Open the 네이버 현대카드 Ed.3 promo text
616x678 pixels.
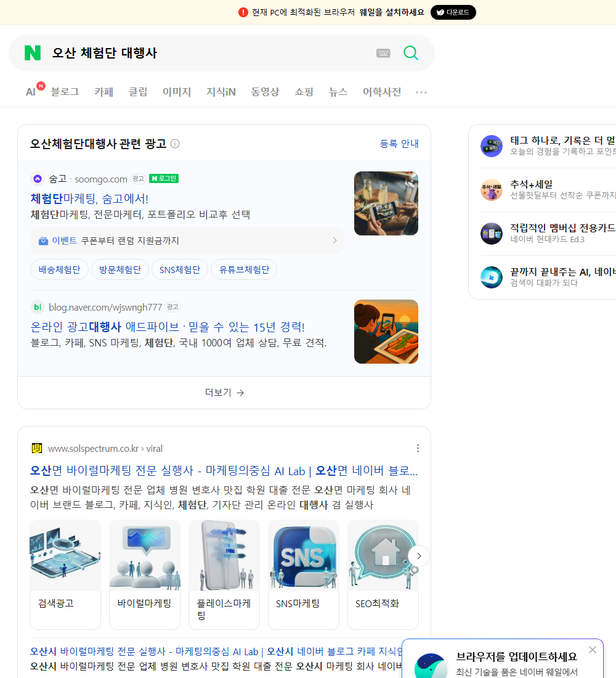tap(547, 239)
